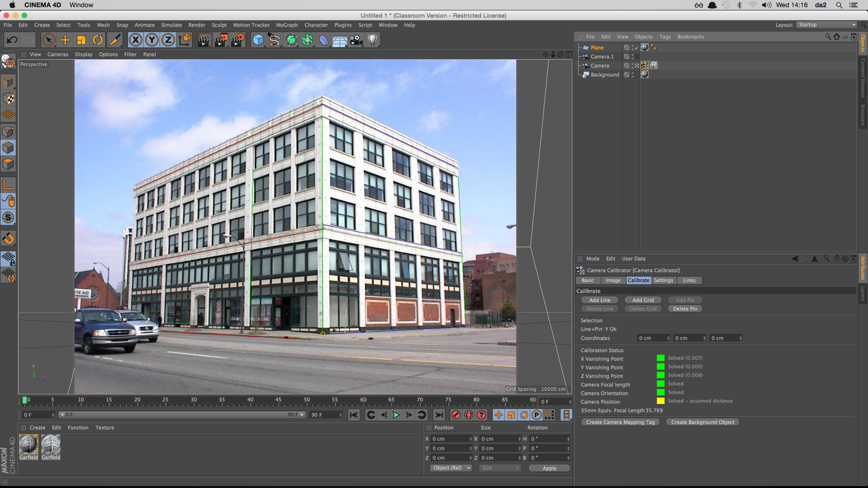This screenshot has height=488, width=868.
Task: Click Create Background Object button
Action: (x=703, y=422)
